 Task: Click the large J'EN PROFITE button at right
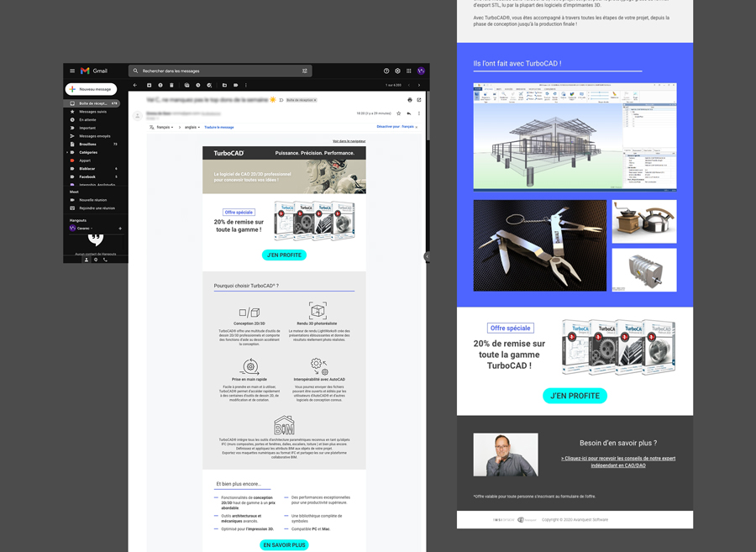[575, 396]
